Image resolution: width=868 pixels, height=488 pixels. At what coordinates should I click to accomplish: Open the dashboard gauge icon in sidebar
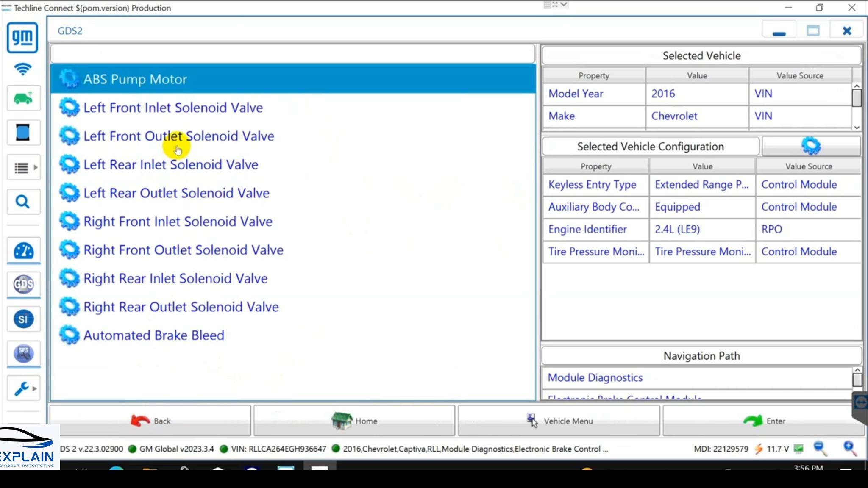[23, 251]
